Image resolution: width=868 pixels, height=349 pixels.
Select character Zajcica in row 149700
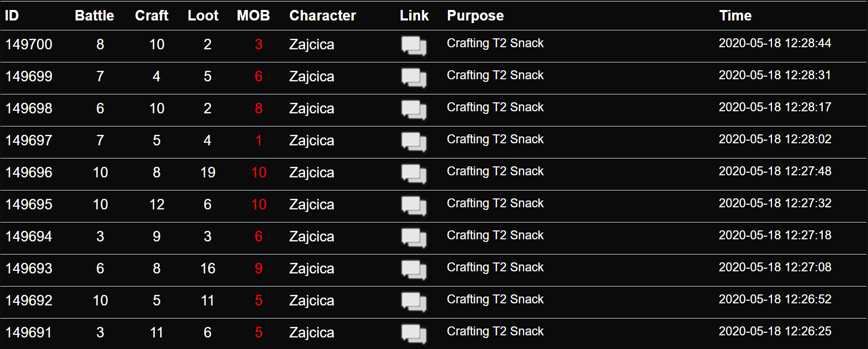click(x=311, y=45)
